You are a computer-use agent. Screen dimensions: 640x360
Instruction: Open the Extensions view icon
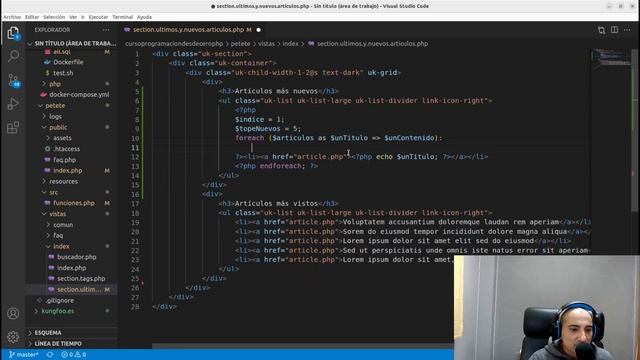(x=13, y=128)
